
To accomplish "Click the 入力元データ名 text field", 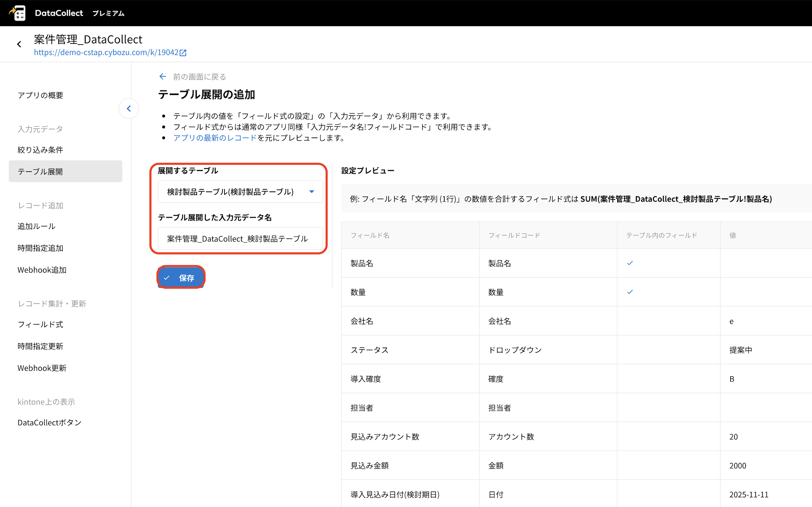I will pyautogui.click(x=240, y=239).
